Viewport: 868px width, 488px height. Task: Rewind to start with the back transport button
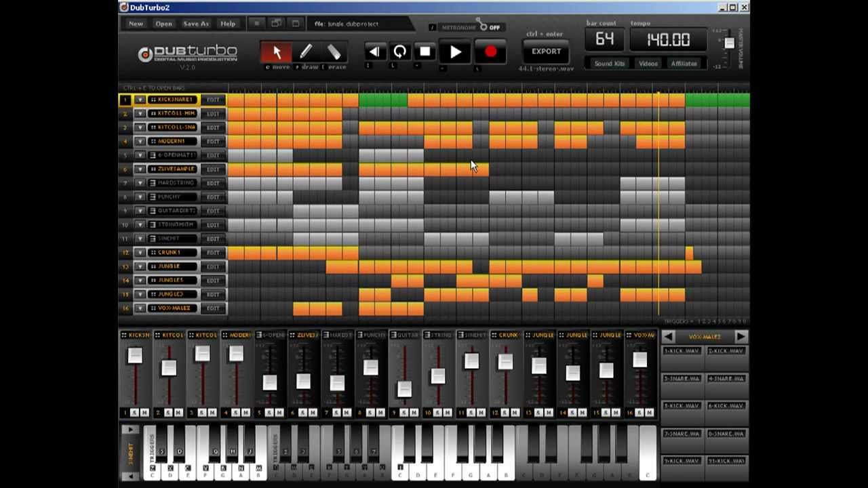click(374, 52)
